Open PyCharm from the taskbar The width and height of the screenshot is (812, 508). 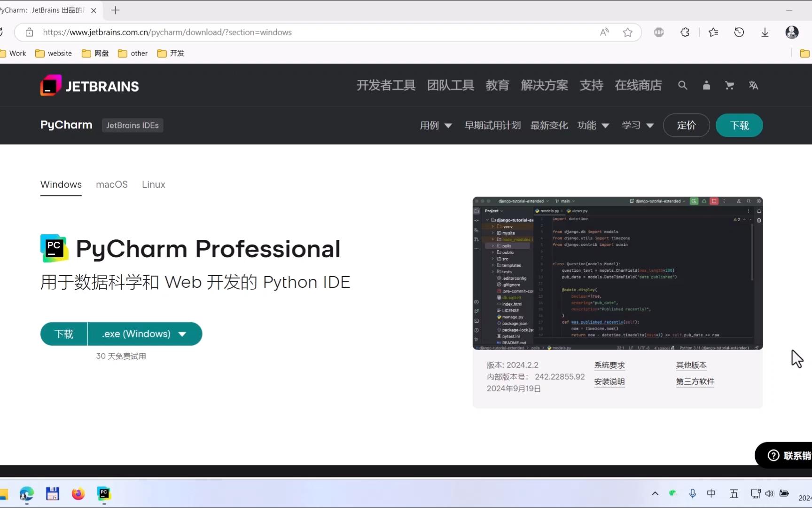pyautogui.click(x=104, y=493)
